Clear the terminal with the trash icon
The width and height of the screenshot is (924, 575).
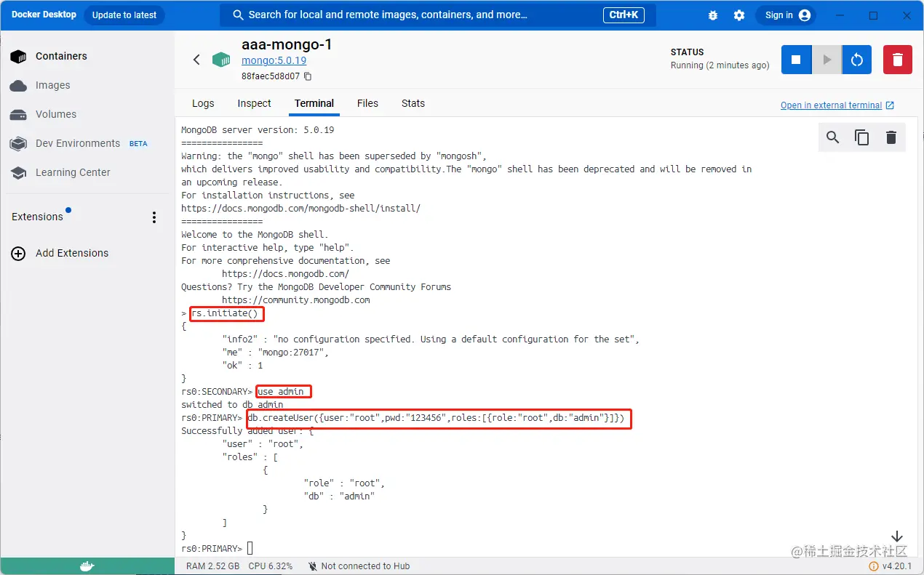click(891, 137)
